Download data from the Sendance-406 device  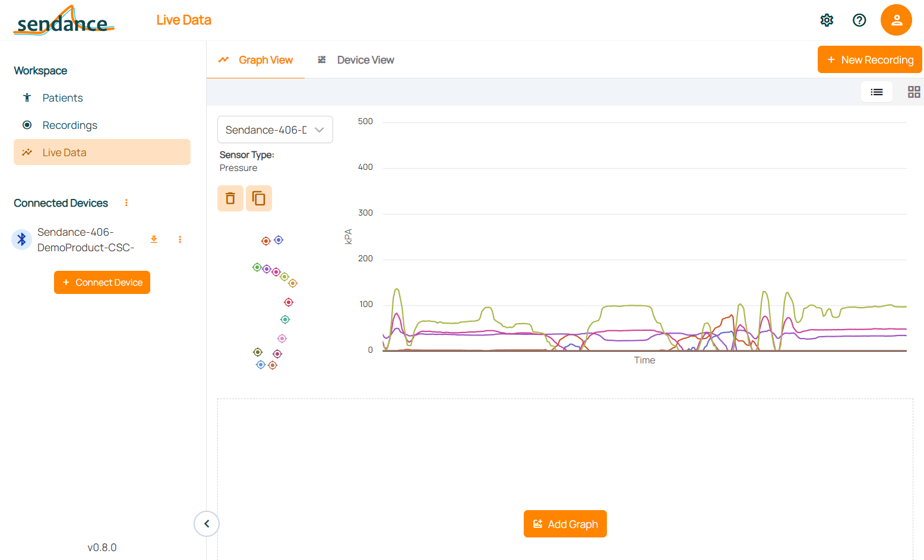pyautogui.click(x=154, y=239)
